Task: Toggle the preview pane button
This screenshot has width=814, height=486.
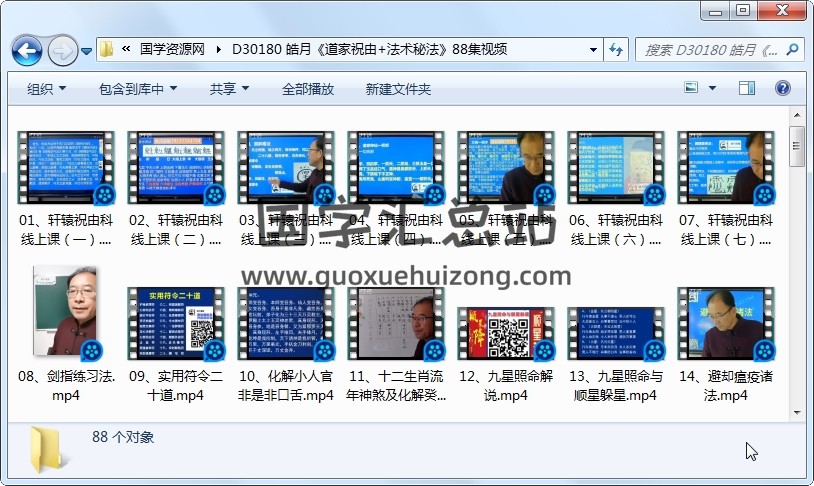Action: (746, 89)
